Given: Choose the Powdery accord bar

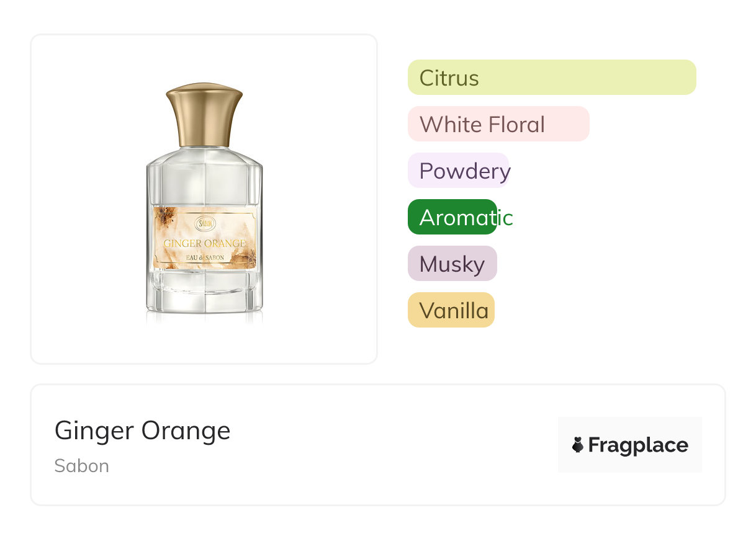Looking at the screenshot, I should point(458,171).
